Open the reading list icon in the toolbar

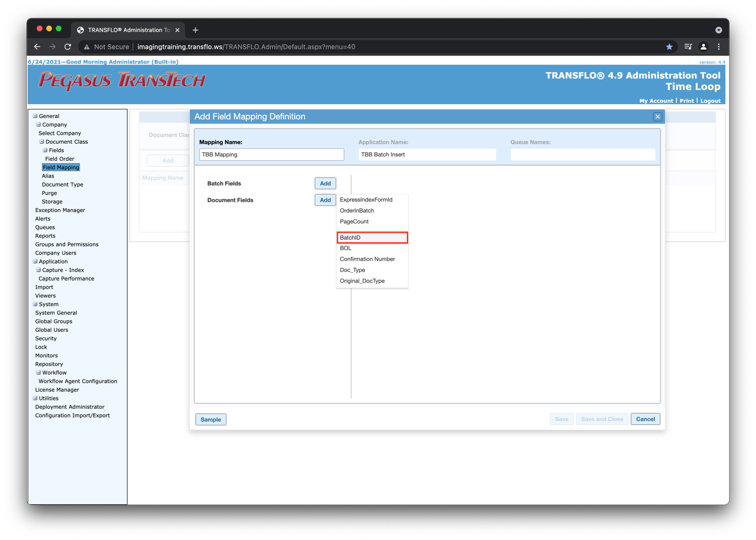pos(688,46)
